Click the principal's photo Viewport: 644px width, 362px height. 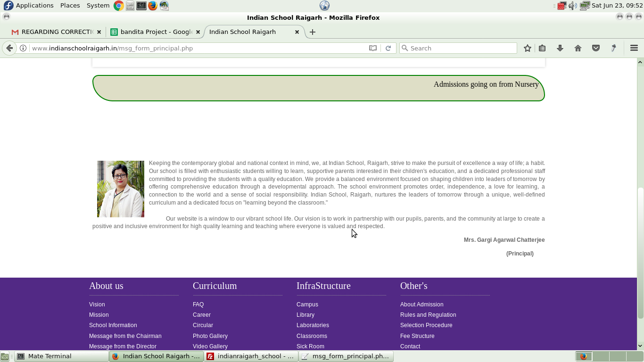coord(121,189)
